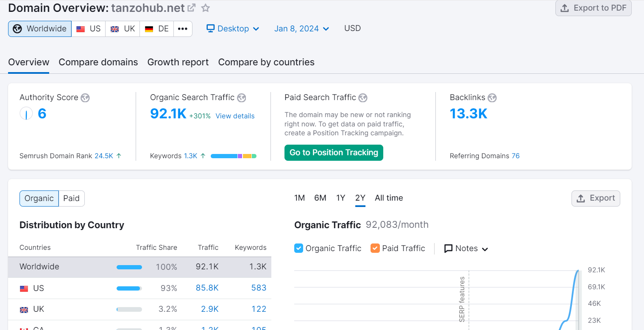Click the Semrush Domain Rank up arrow
The image size is (644, 330).
click(x=119, y=156)
